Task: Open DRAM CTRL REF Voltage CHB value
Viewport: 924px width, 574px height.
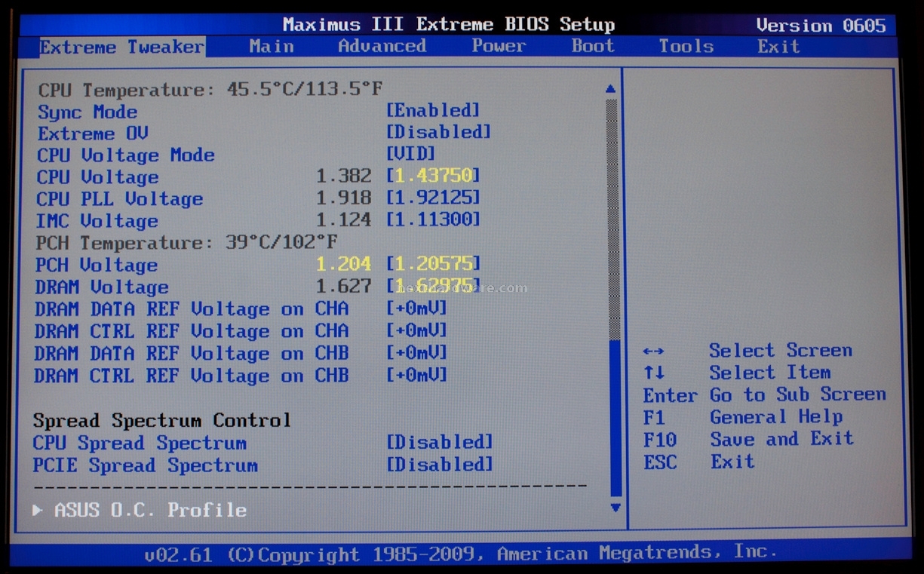Action: [416, 374]
